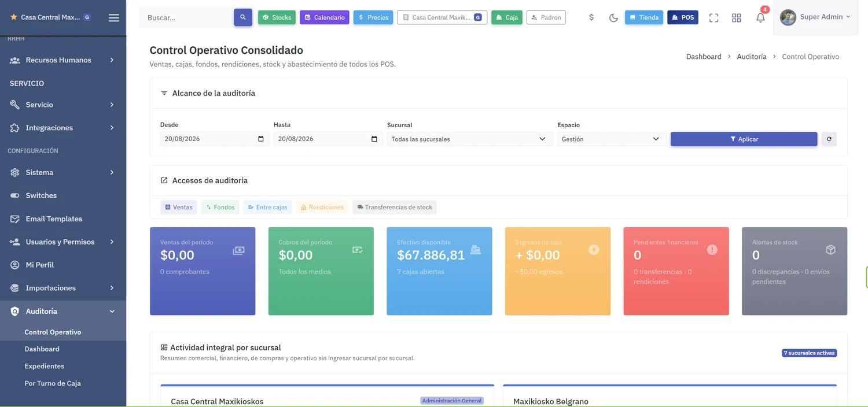The image size is (868, 407).
Task: Click the alert icon on Pendientes financieros
Action: tap(712, 250)
